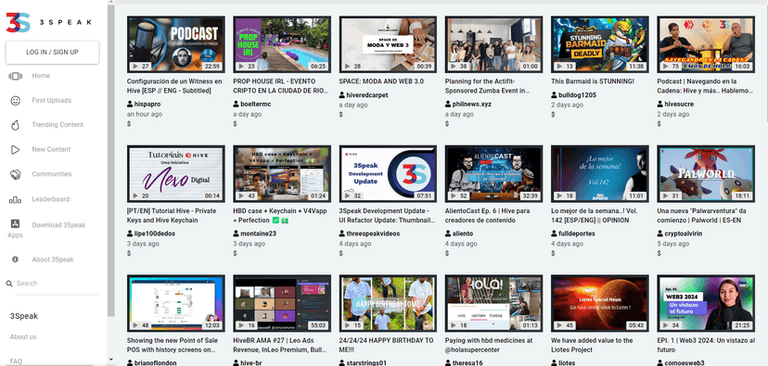Open the Palworld video thumbnail
The height and width of the screenshot is (366, 768).
click(706, 174)
